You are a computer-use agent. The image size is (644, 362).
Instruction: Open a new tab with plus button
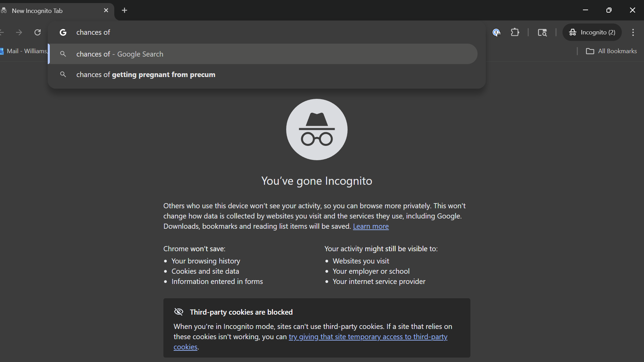125,11
